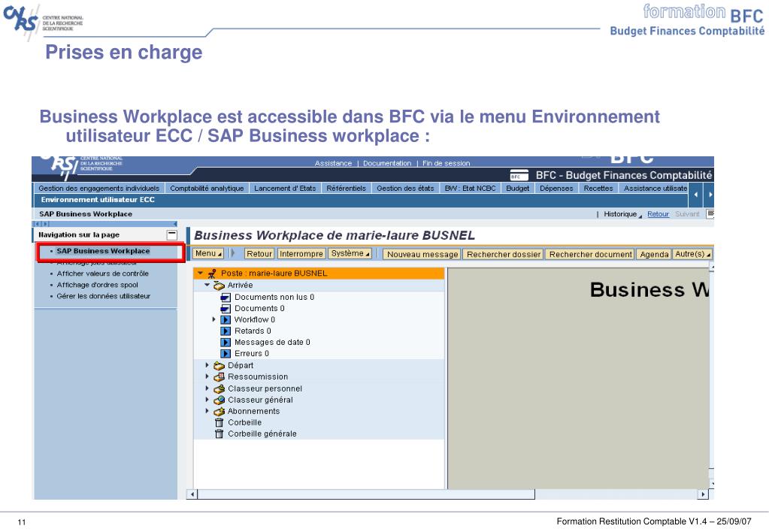
Task: Click the Retour toolbar button
Action: 259,254
